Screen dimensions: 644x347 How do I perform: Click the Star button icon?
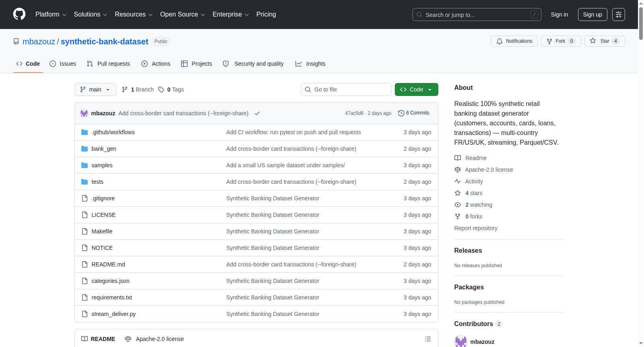(x=593, y=41)
